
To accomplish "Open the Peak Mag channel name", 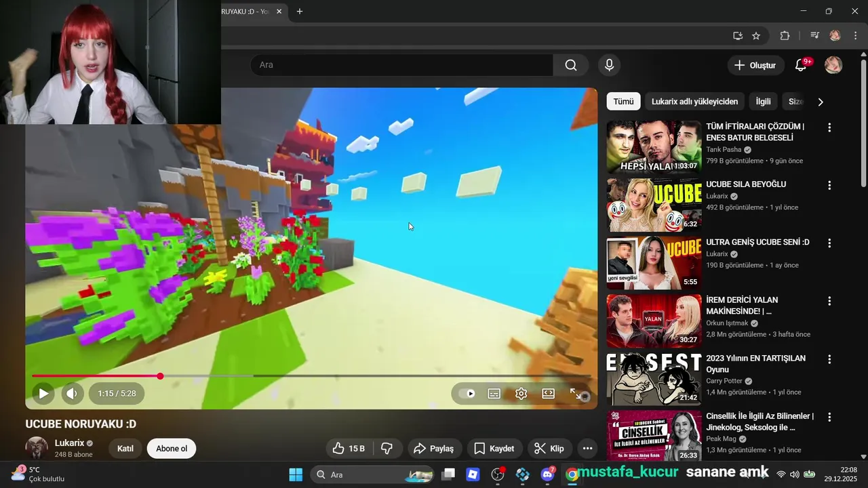I will click(722, 439).
